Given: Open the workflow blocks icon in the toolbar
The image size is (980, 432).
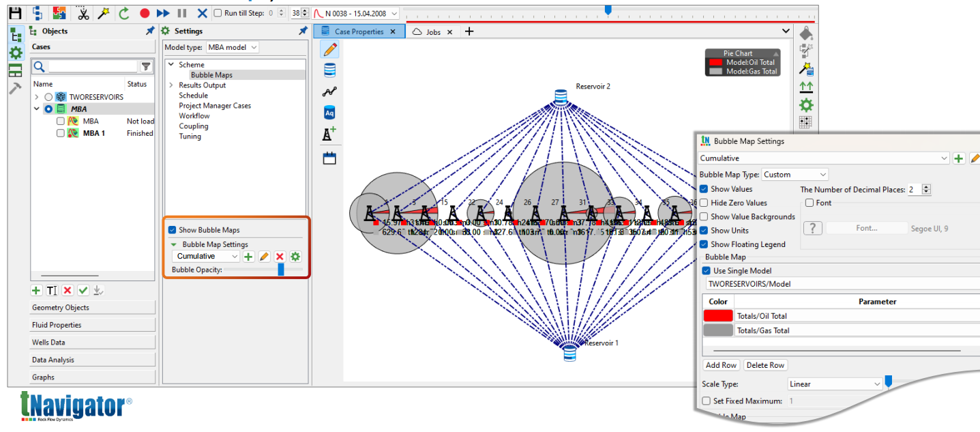Looking at the screenshot, I should coord(38,12).
